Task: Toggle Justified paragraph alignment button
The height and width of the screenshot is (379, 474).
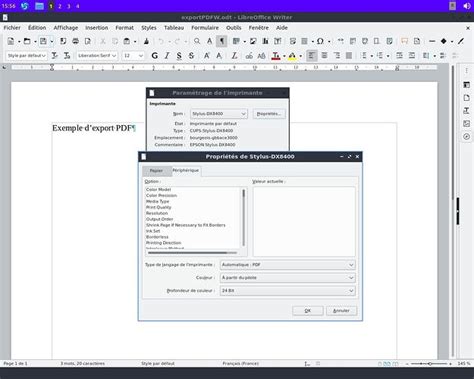Action: pos(349,56)
